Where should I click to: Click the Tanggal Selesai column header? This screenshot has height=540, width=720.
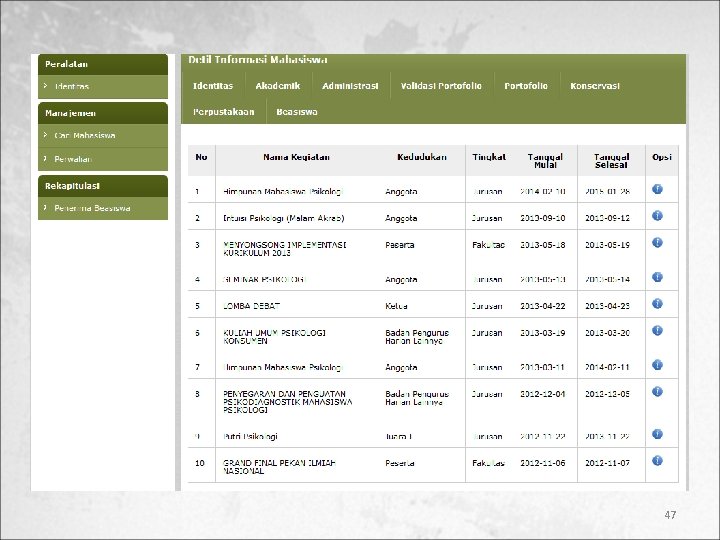click(x=611, y=161)
